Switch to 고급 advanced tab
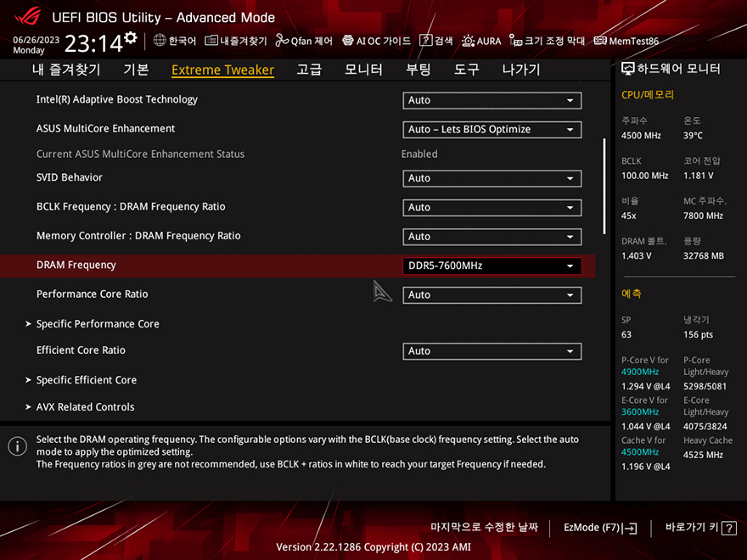The width and height of the screenshot is (747, 560). [309, 70]
